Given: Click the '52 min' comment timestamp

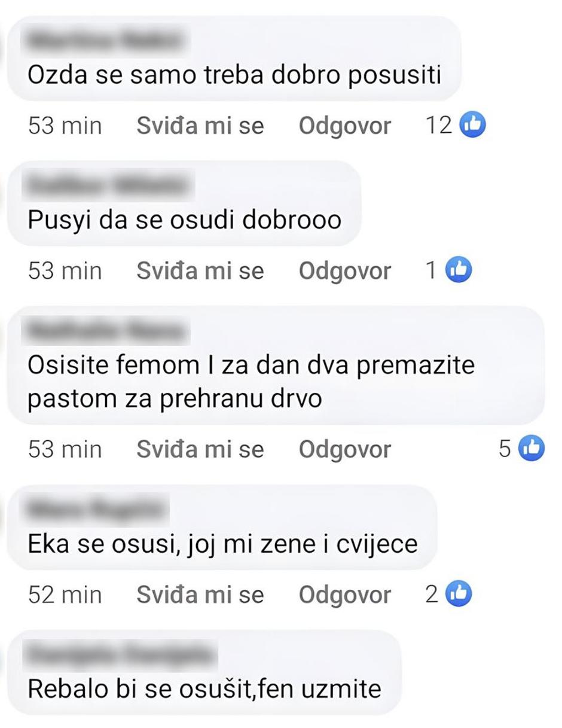Looking at the screenshot, I should 65,595.
